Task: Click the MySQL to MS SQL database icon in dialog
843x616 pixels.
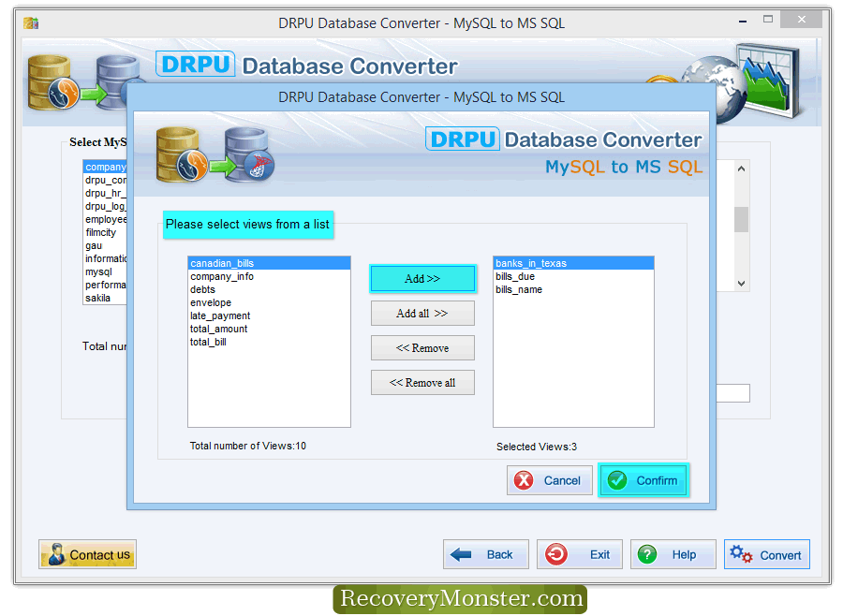Action: 215,154
